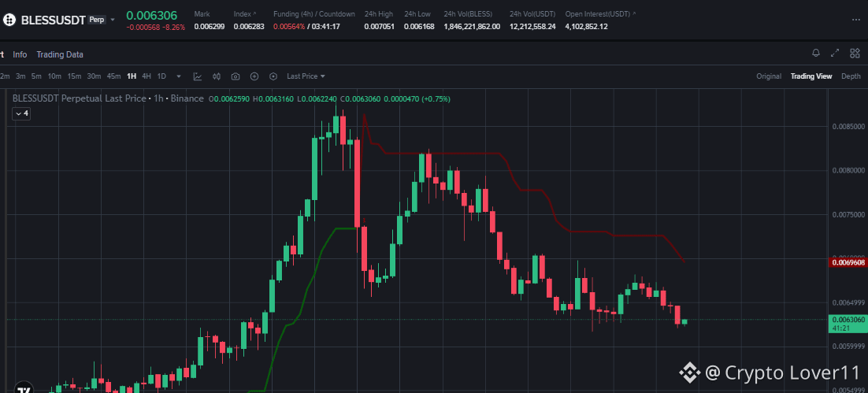
Task: Click the 24h Vol(USDT) value 12,212,558.24
Action: click(532, 27)
